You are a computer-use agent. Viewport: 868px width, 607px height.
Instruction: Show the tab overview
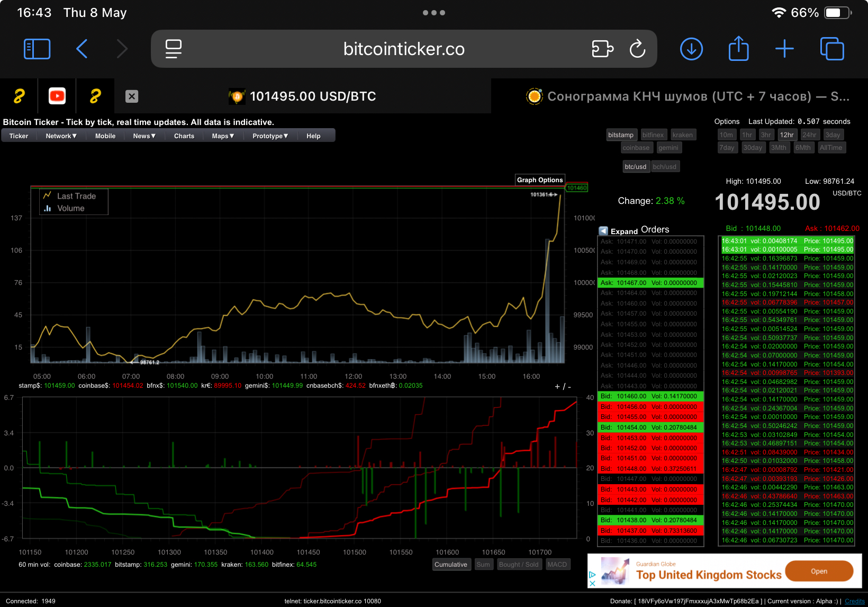832,49
